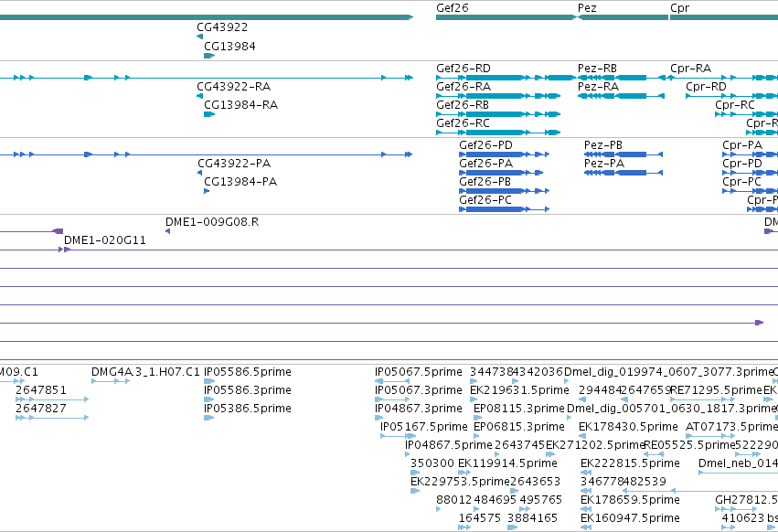
Task: Click EST label IP05586.5prime
Action: coord(248,372)
